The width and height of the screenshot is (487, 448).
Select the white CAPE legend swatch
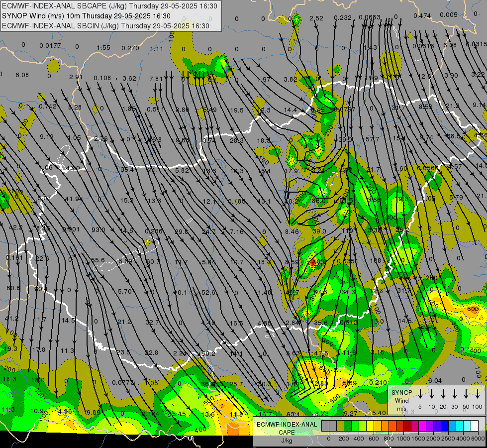click(x=475, y=426)
